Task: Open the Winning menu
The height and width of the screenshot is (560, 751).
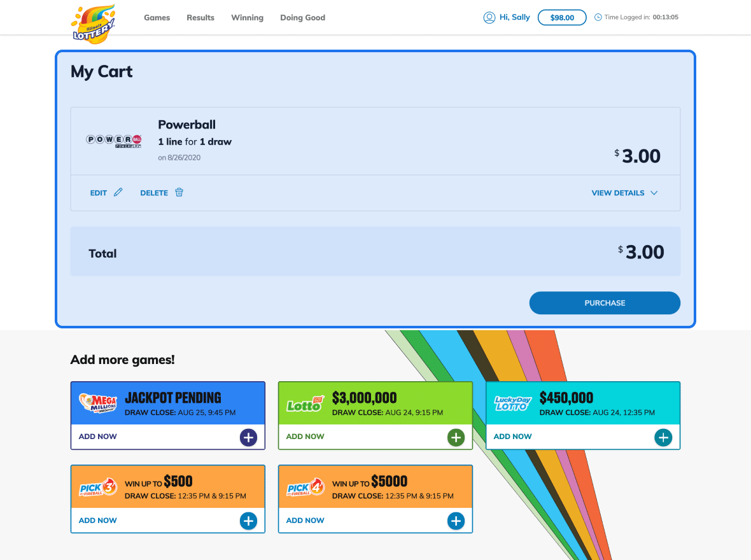Action: tap(247, 18)
